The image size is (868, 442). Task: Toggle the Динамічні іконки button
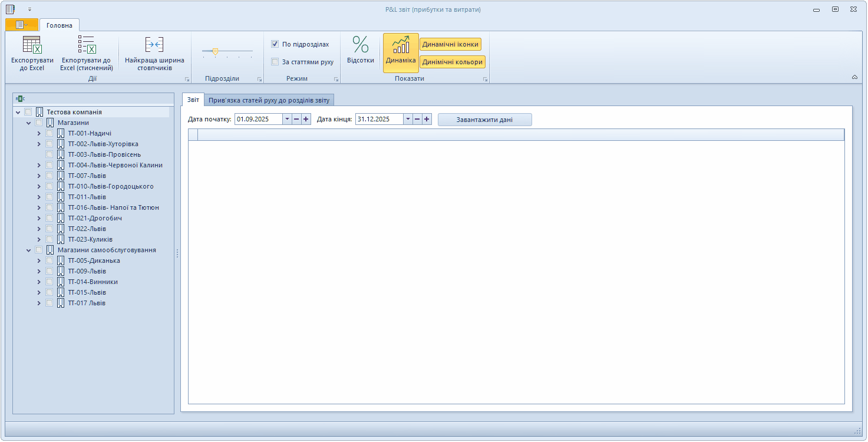(450, 44)
